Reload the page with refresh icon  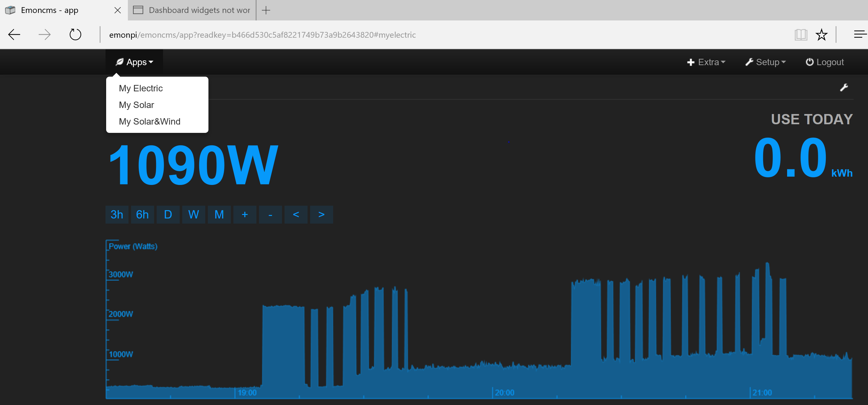[x=75, y=34]
